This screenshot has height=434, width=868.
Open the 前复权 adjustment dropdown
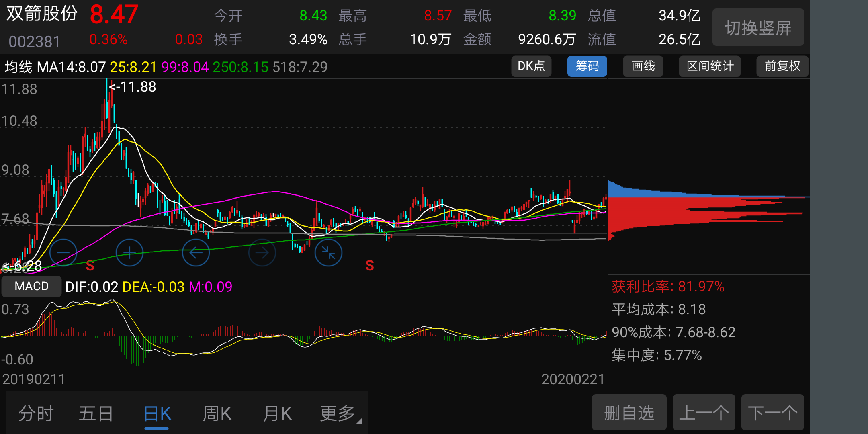coord(782,66)
